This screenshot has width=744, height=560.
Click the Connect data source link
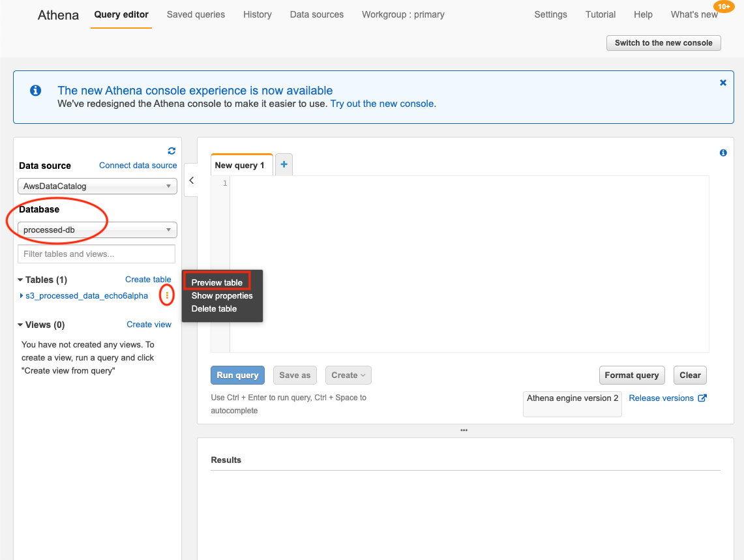tap(138, 165)
